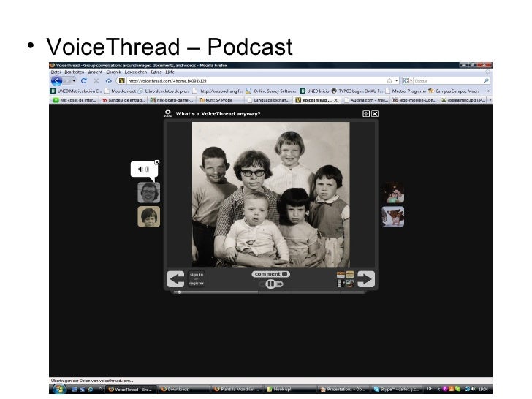Open Windows Start orb
The image size is (532, 399).
click(60, 389)
